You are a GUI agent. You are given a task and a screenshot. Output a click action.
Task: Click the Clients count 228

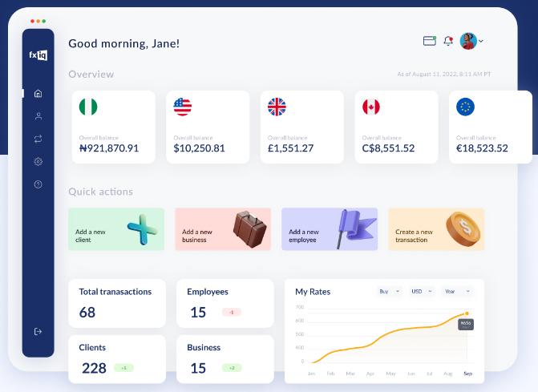94,368
